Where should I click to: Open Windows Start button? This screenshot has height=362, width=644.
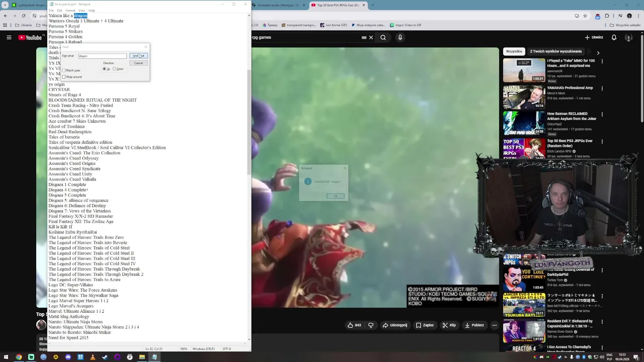point(6,357)
